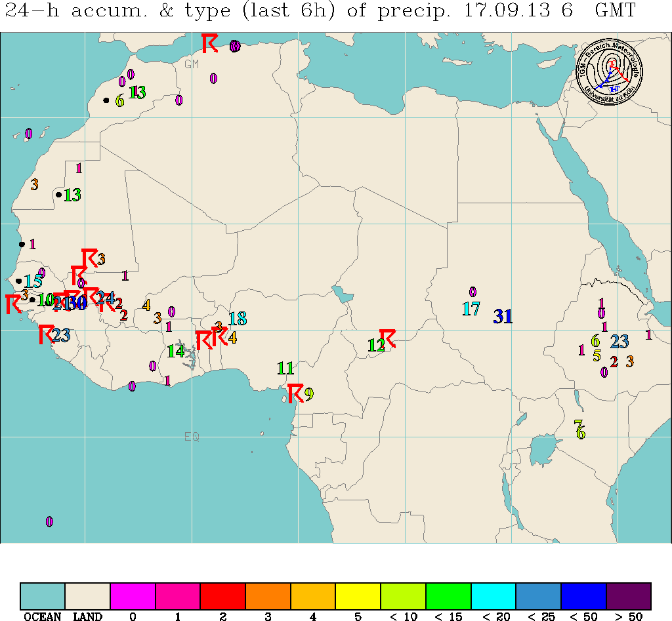The height and width of the screenshot is (621, 672).
Task: Select the cyan '< 20' legend swatch
Action: pyautogui.click(x=493, y=595)
